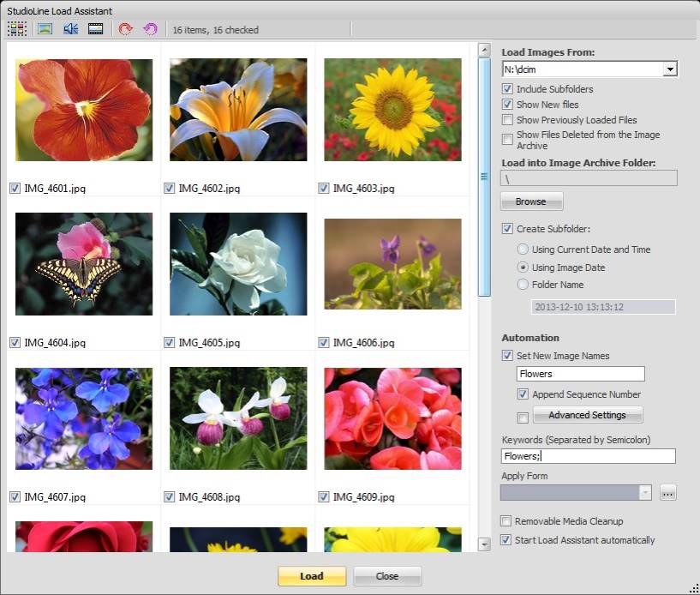The image size is (700, 595).
Task: Click the thumbnail list scrollbar thumb
Action: (484, 177)
